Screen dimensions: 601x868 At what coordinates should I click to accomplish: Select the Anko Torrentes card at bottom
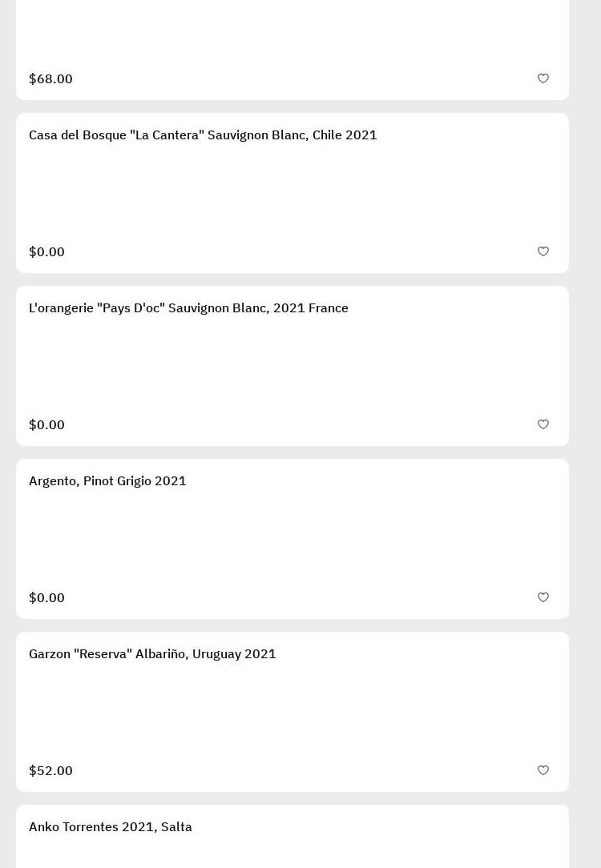292,849
